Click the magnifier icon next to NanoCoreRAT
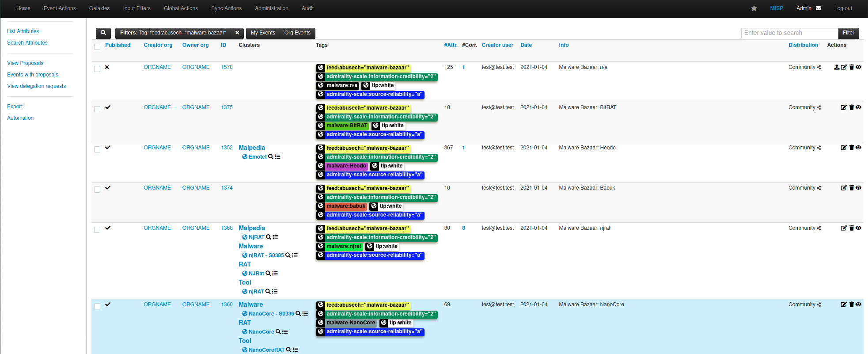868x354 pixels. [x=289, y=350]
